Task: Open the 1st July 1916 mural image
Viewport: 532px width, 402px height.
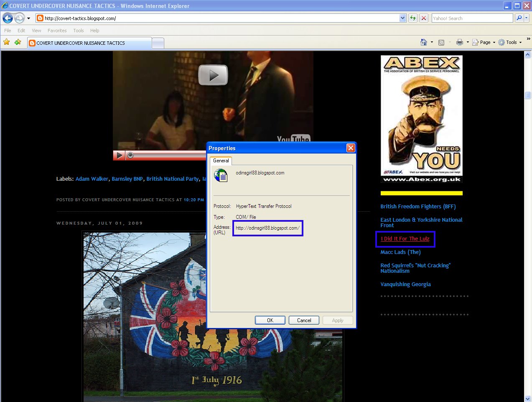Action: [x=213, y=317]
